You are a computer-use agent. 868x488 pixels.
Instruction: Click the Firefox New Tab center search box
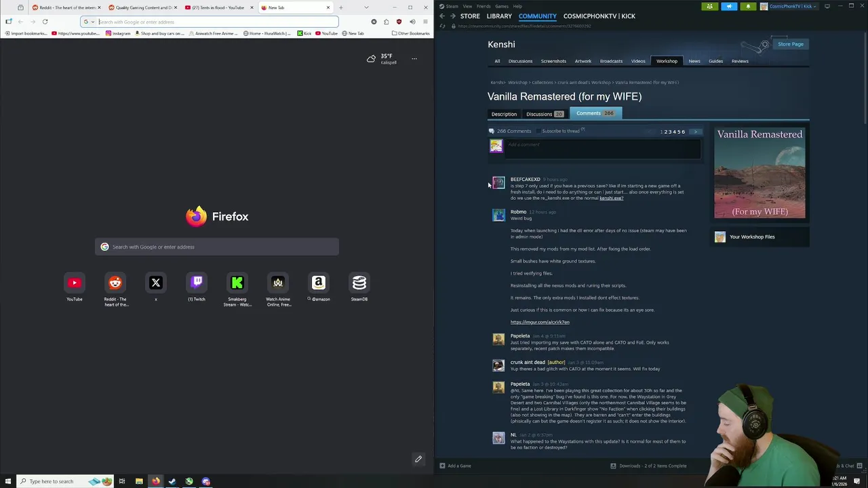tap(217, 247)
